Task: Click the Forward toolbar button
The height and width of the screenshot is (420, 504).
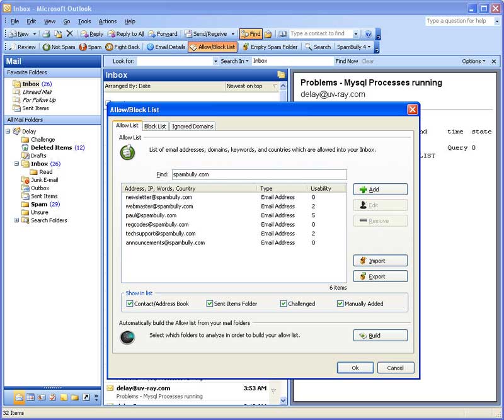Action: (x=163, y=34)
